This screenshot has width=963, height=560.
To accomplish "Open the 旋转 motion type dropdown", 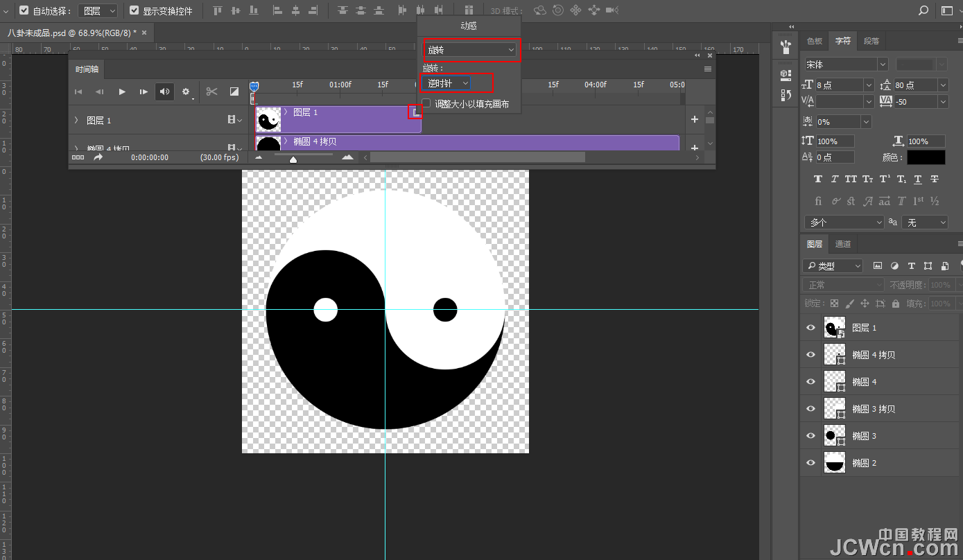I will [x=471, y=50].
